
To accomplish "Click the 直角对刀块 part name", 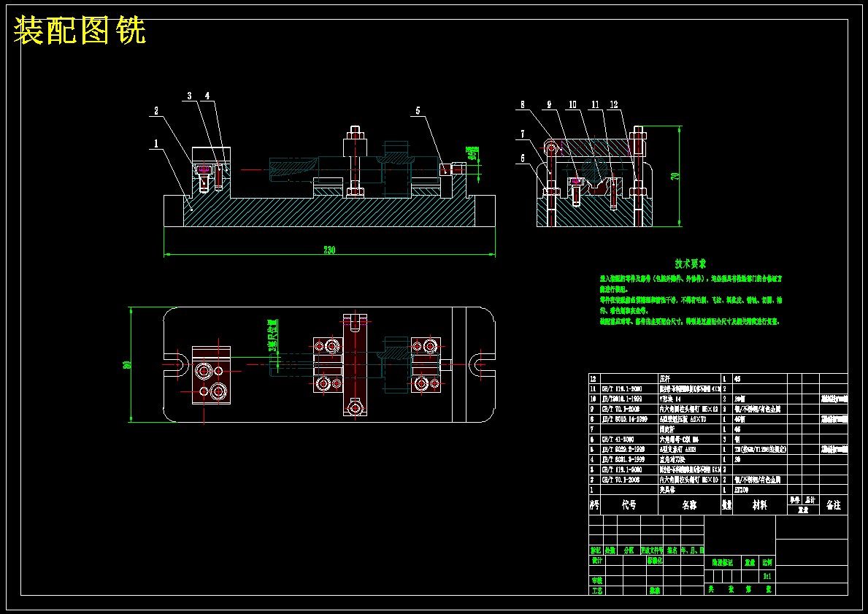I will click(x=672, y=459).
